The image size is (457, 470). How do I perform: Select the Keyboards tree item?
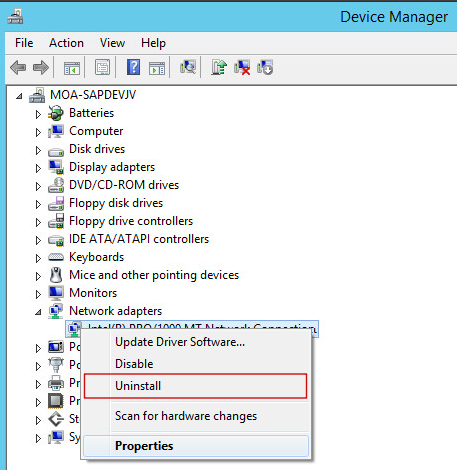coord(96,257)
